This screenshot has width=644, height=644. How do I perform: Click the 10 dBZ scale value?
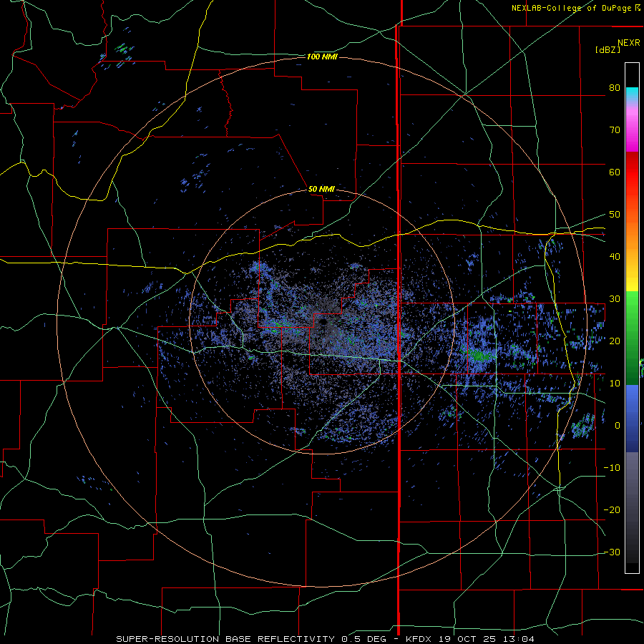coord(615,384)
